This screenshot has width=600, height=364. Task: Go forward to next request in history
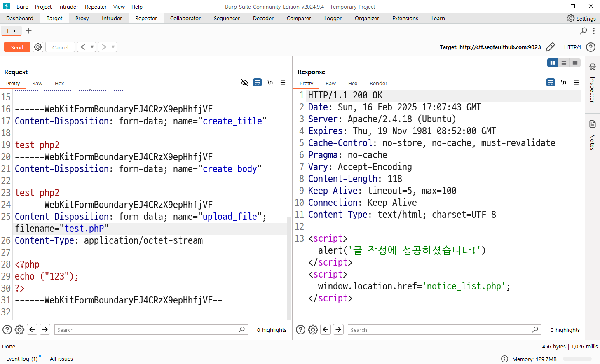pos(104,47)
